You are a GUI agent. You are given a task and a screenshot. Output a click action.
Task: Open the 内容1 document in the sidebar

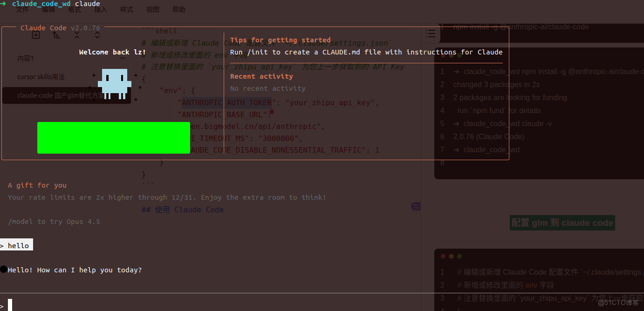tap(26, 58)
